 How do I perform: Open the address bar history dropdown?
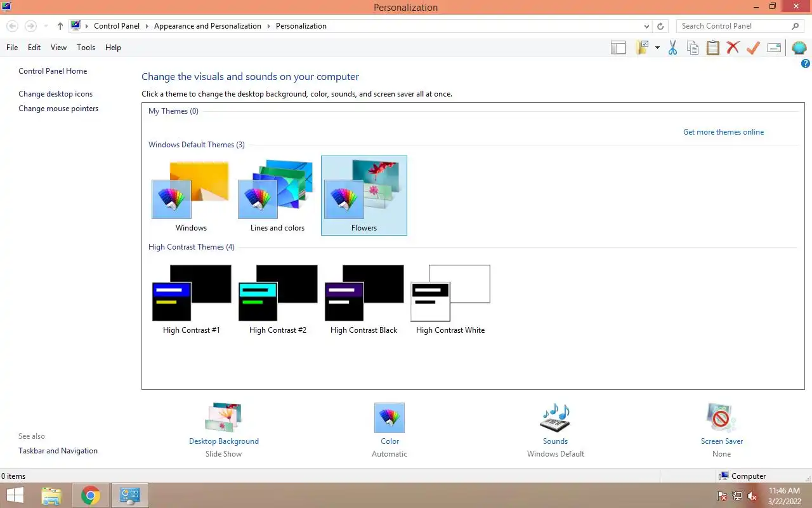click(x=646, y=26)
